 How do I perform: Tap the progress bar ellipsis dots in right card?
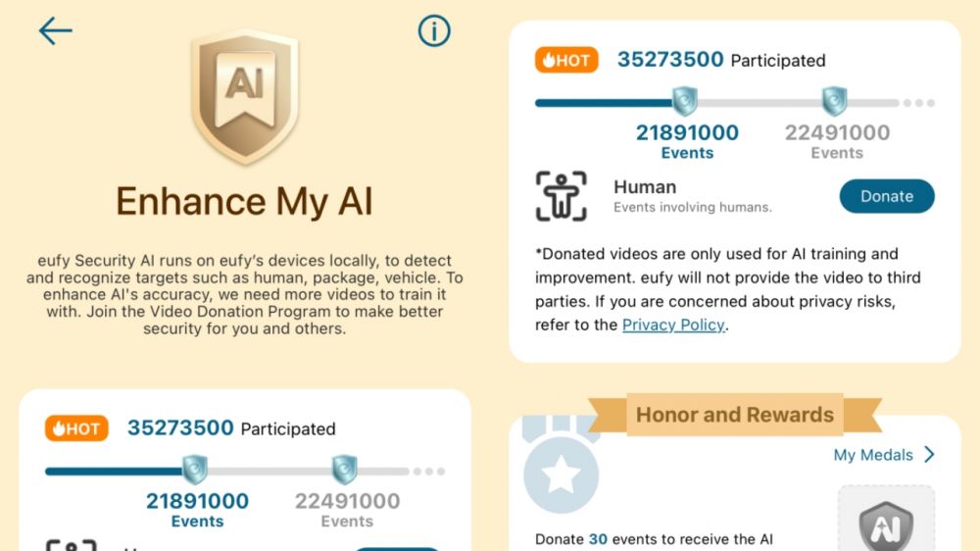pos(919,102)
